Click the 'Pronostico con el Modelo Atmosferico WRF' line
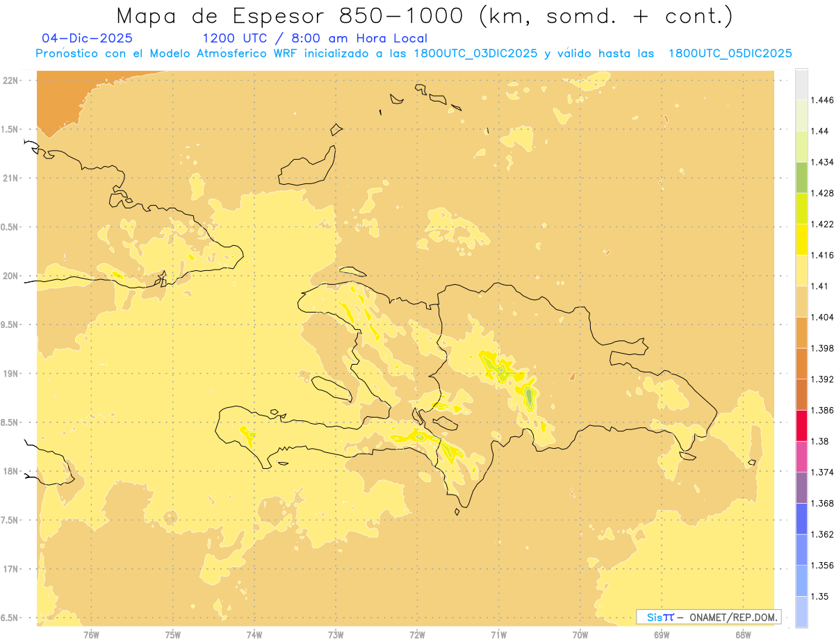 coord(414,53)
